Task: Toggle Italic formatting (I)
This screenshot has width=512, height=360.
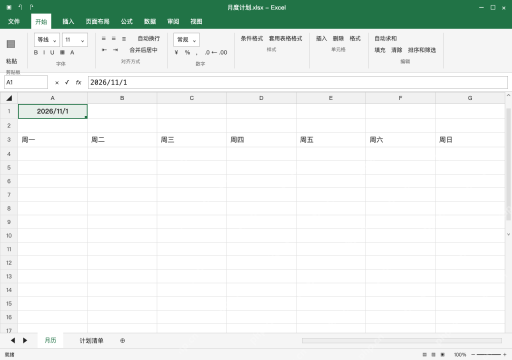Action: [x=44, y=52]
